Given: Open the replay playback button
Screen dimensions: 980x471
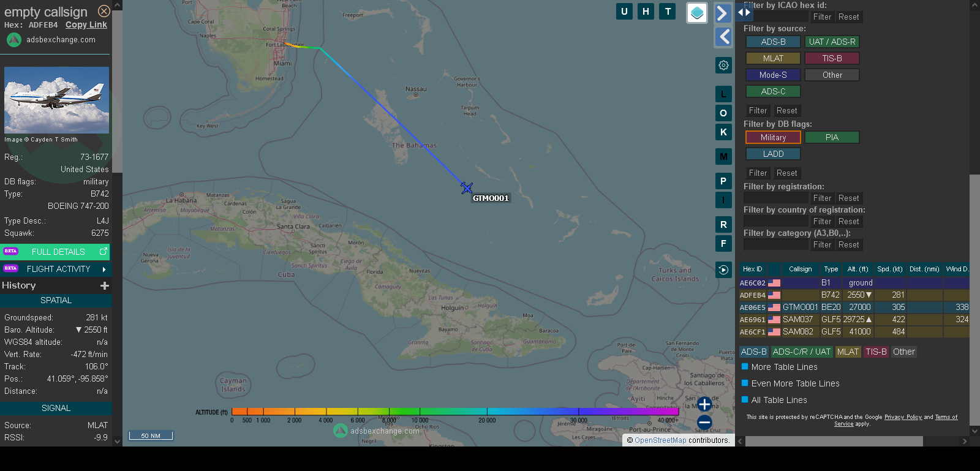Looking at the screenshot, I should tap(723, 269).
